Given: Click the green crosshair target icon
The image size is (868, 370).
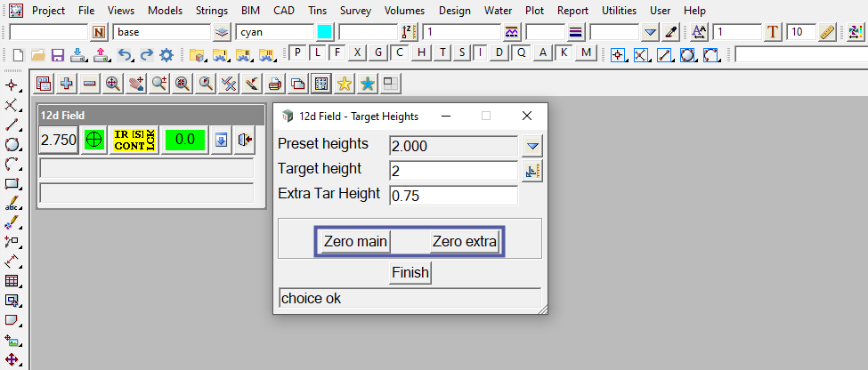Looking at the screenshot, I should 93,141.
